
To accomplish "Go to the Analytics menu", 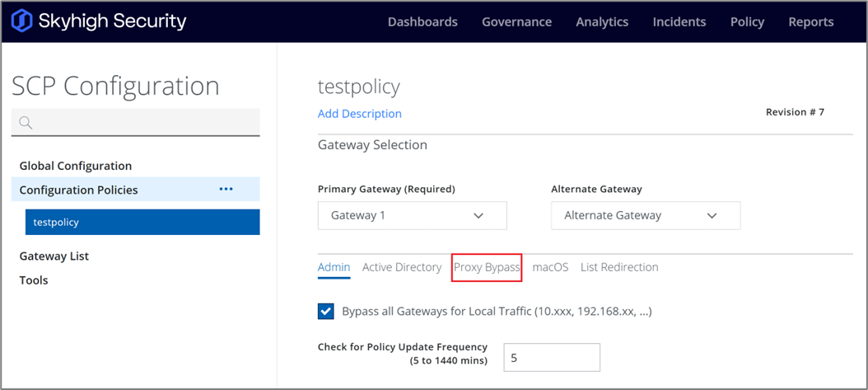I will click(x=602, y=22).
